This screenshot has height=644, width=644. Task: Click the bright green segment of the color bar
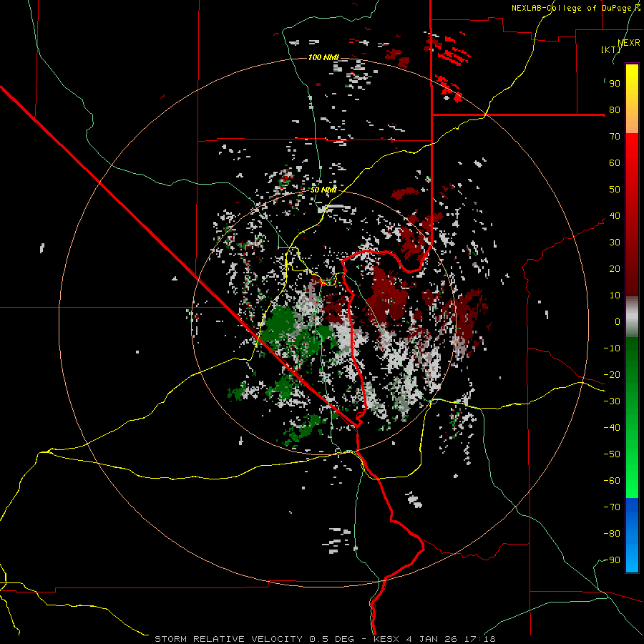[632, 418]
